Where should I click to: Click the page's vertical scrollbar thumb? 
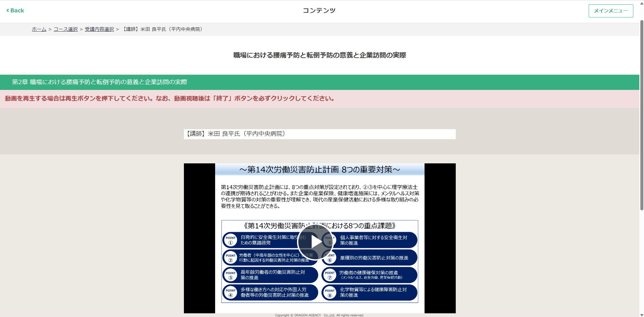(642, 114)
